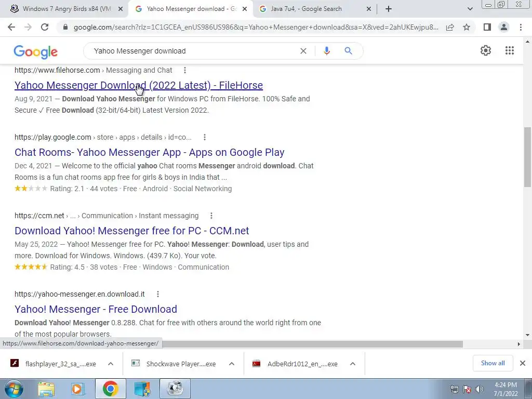Open the network icon in the system tray

coord(454,389)
